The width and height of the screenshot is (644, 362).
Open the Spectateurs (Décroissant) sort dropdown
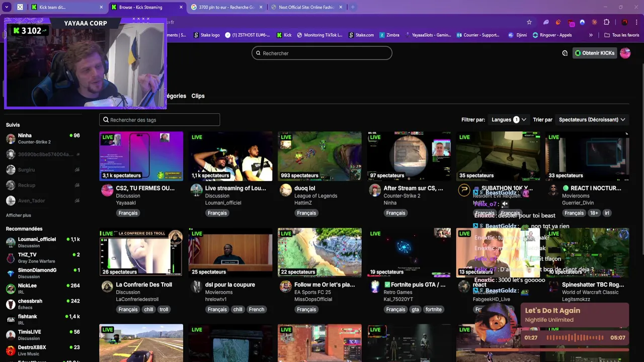592,120
